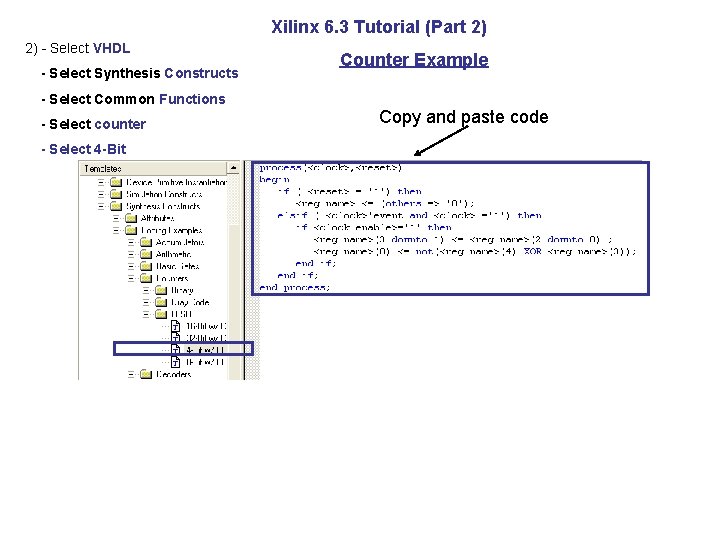The height and width of the screenshot is (540, 720).
Task: Click the Gray Code folder icon
Action: [x=161, y=302]
